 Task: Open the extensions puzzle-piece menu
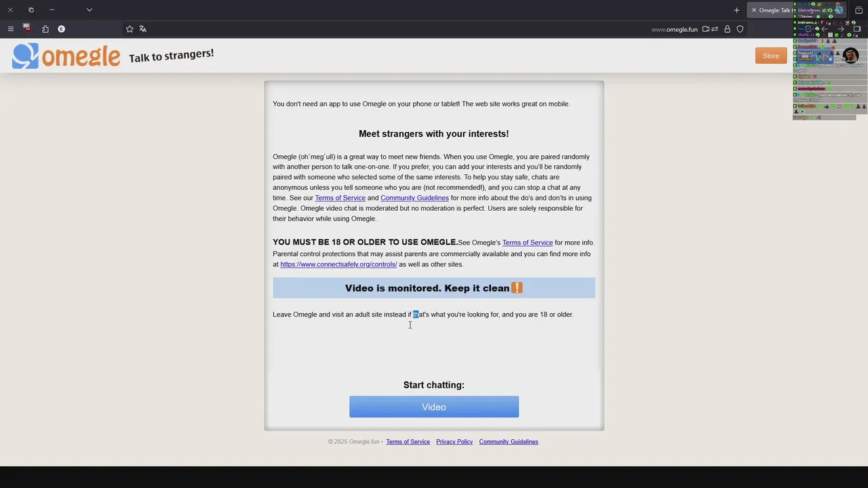click(45, 29)
